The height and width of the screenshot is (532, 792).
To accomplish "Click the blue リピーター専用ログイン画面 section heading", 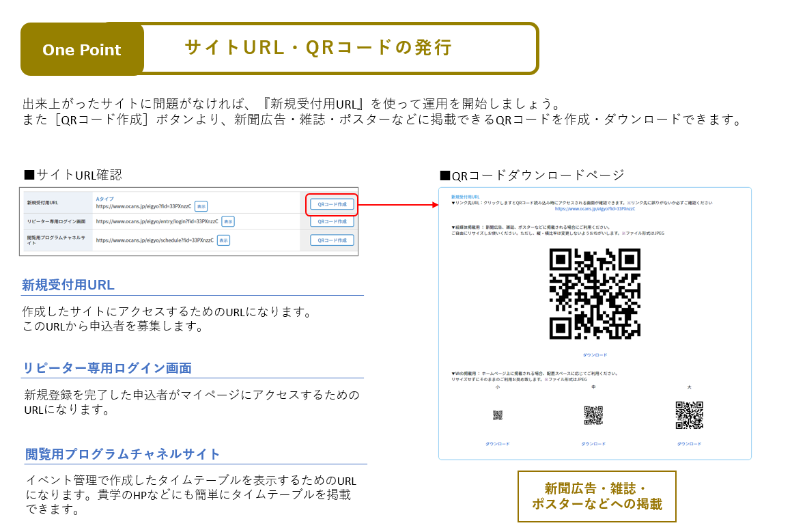I will (107, 368).
